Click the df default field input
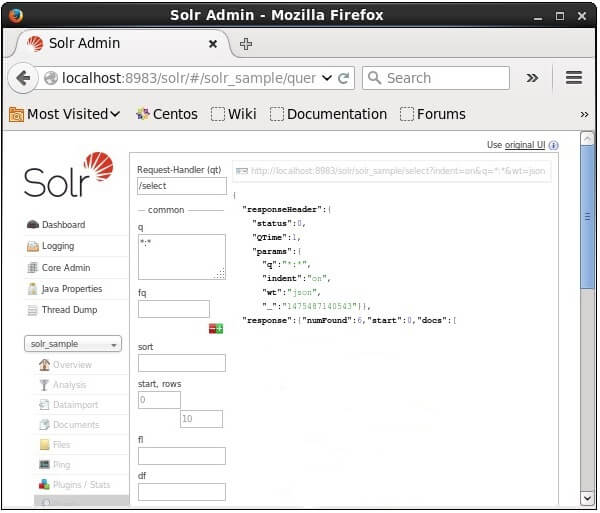 pos(182,492)
